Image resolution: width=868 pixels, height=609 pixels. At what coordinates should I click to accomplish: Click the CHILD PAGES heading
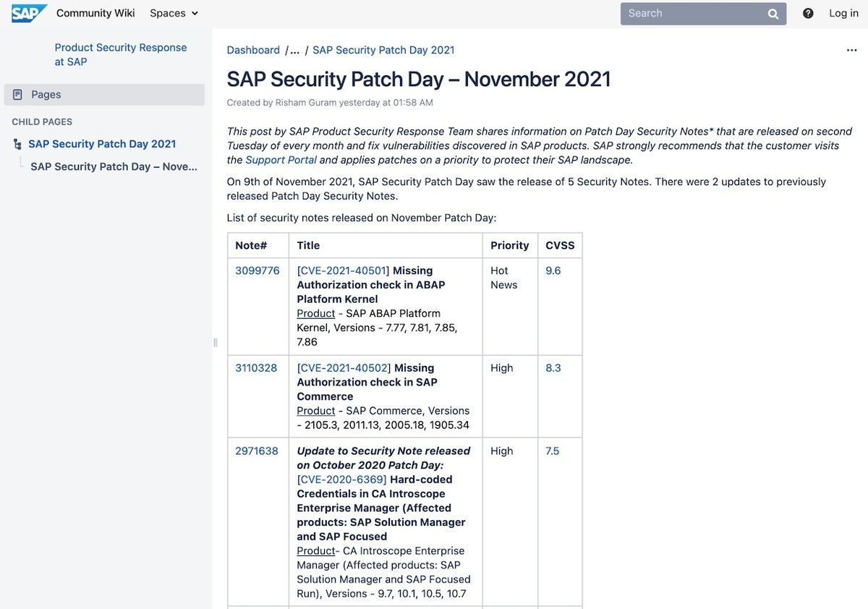(x=42, y=122)
